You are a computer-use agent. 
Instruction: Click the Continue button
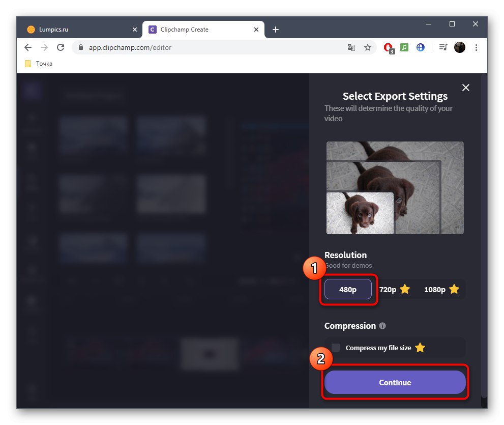(x=395, y=382)
